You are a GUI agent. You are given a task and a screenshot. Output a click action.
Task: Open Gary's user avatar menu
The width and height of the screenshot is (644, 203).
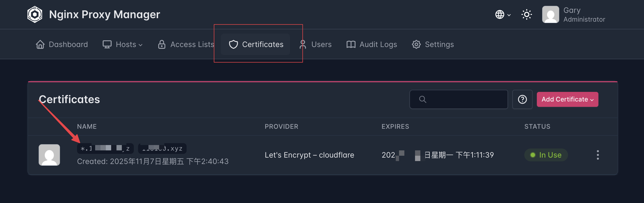pos(550,14)
